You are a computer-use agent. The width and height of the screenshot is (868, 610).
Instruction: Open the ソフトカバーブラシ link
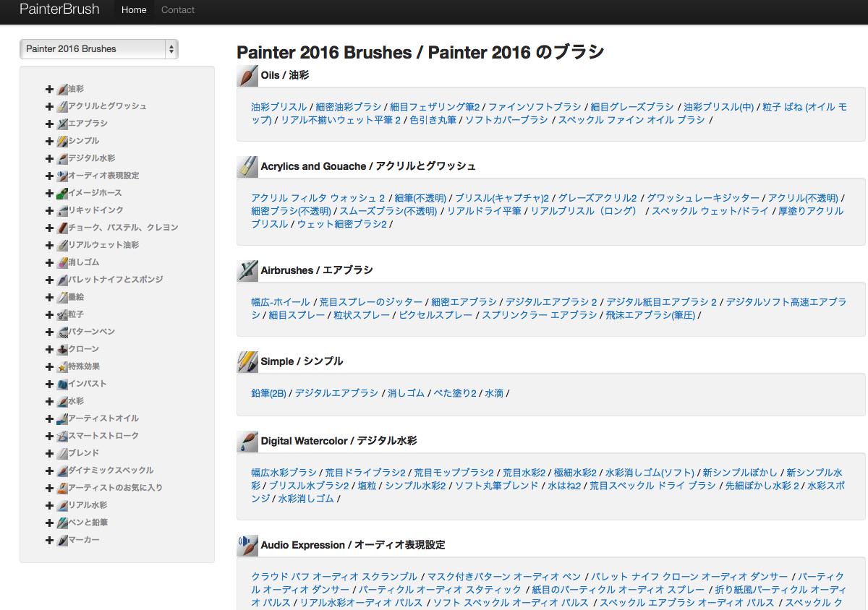[x=506, y=120]
